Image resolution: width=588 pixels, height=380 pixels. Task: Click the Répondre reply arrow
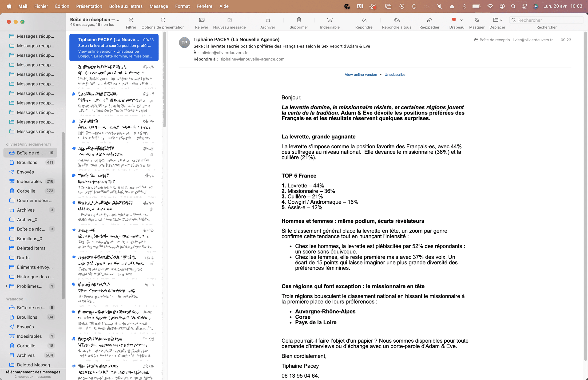pyautogui.click(x=364, y=20)
